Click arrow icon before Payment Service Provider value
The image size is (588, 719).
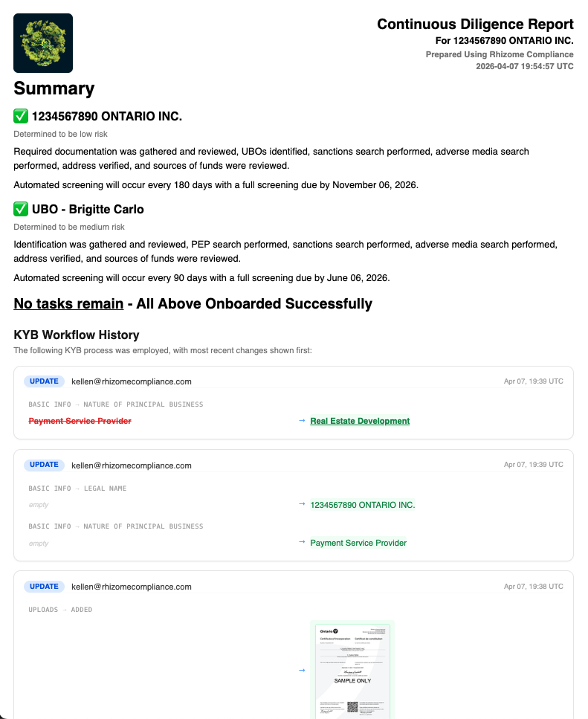pyautogui.click(x=302, y=542)
